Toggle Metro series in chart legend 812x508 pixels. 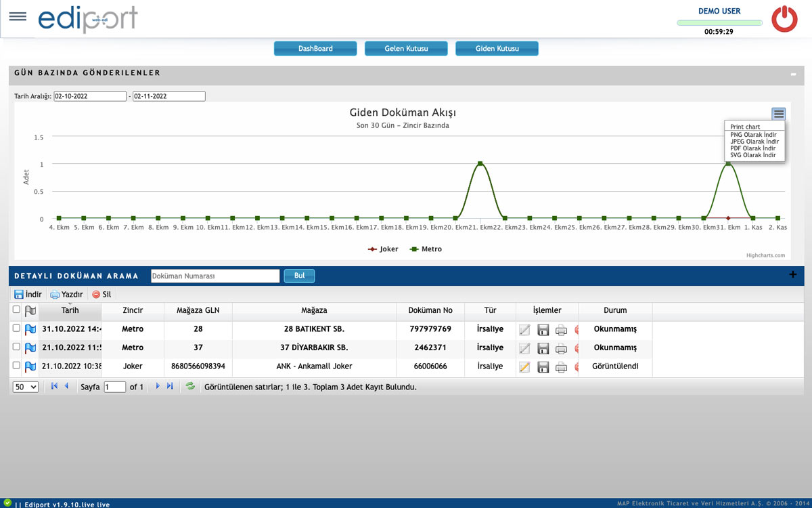(x=426, y=249)
